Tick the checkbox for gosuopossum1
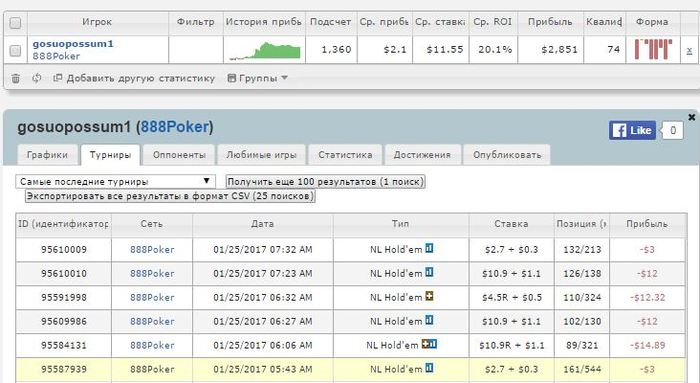The width and height of the screenshot is (700, 383). 15,50
